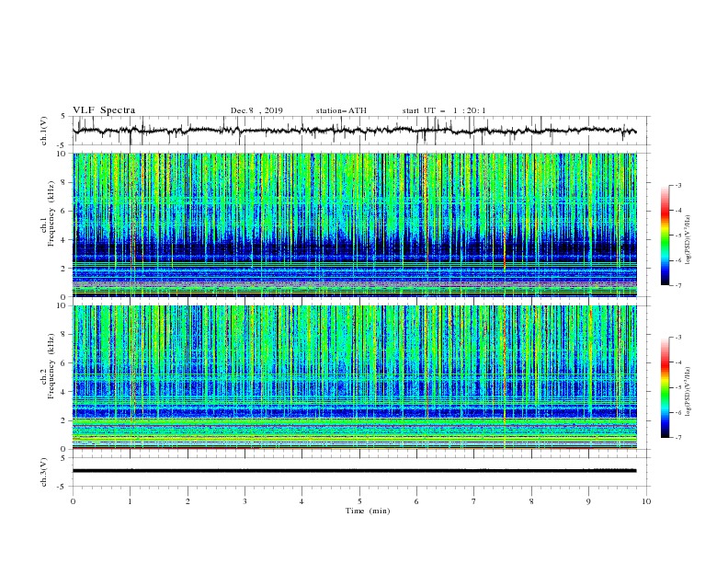Image resolution: width=728 pixels, height=563 pixels.
Task: Click the ch.2 spectrogram color scale bar
Action: click(665, 387)
